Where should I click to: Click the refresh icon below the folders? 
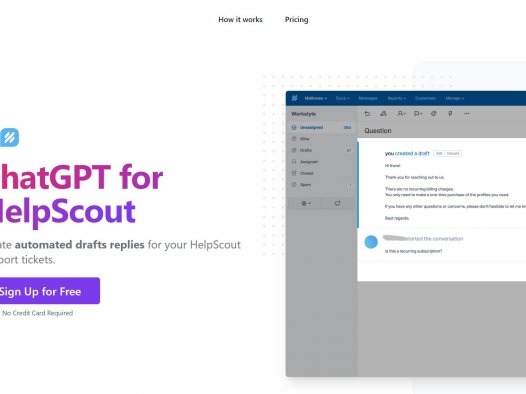337,204
